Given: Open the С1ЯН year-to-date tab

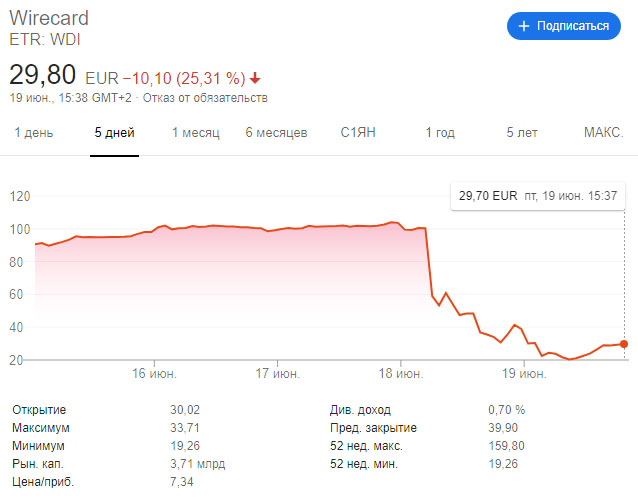Looking at the screenshot, I should (358, 133).
